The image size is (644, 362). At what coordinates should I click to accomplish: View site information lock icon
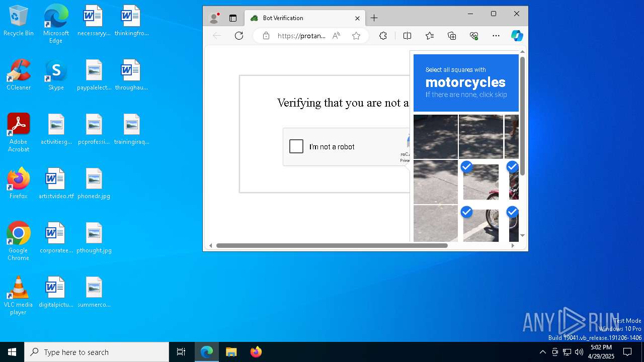pos(266,36)
